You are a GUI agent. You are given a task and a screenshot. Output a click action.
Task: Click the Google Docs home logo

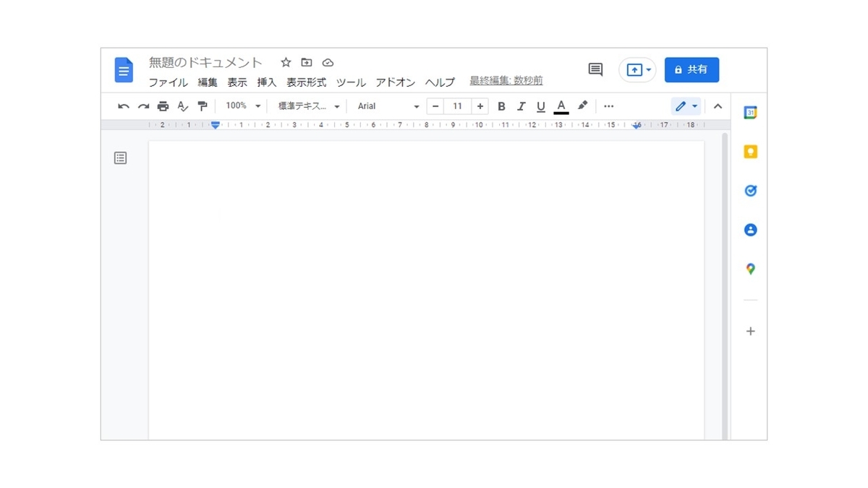[124, 70]
